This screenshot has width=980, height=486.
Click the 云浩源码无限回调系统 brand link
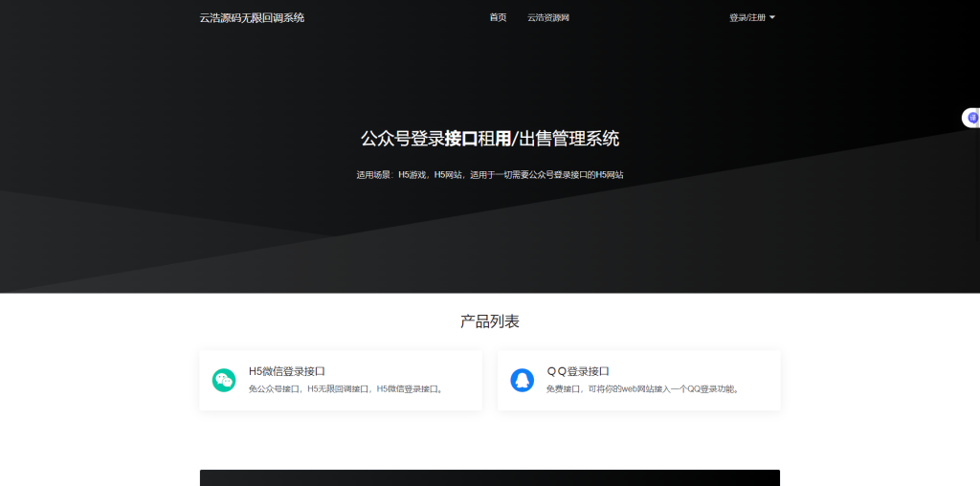(252, 17)
